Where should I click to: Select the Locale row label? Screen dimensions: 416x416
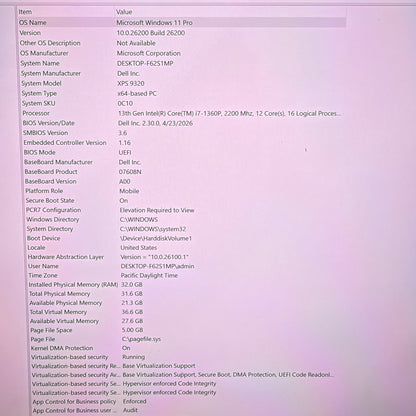(x=36, y=248)
